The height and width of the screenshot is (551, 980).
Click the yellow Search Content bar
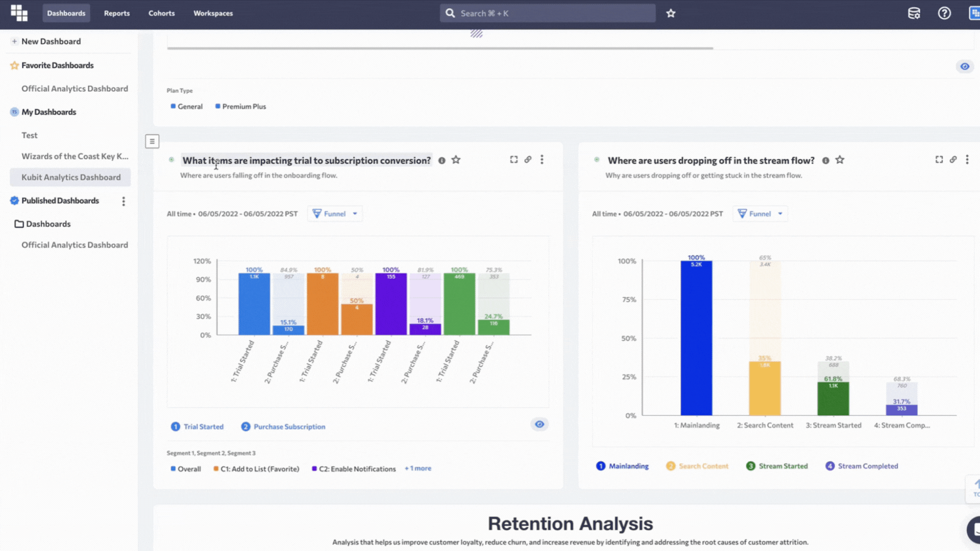(765, 388)
